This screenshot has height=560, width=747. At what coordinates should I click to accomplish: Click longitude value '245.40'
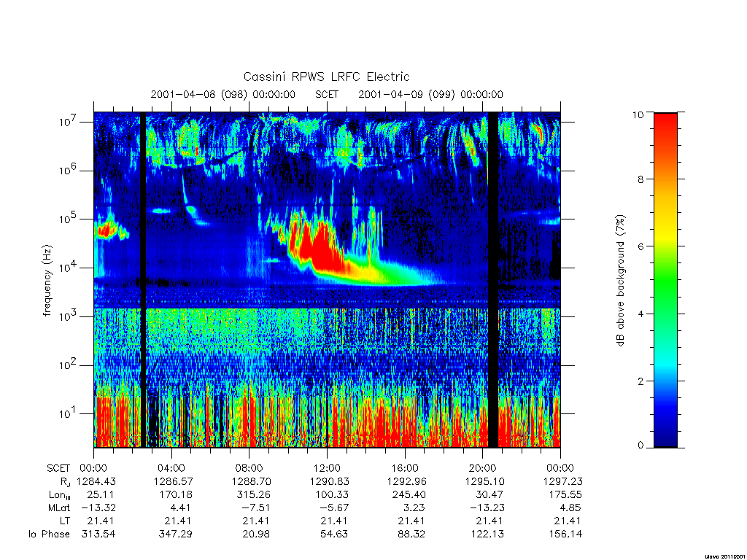[x=409, y=495]
